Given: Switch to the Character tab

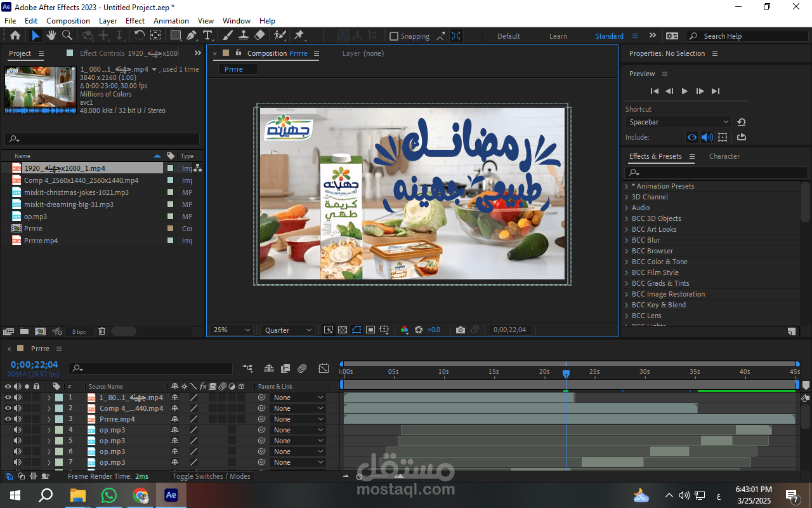Looking at the screenshot, I should [724, 156].
